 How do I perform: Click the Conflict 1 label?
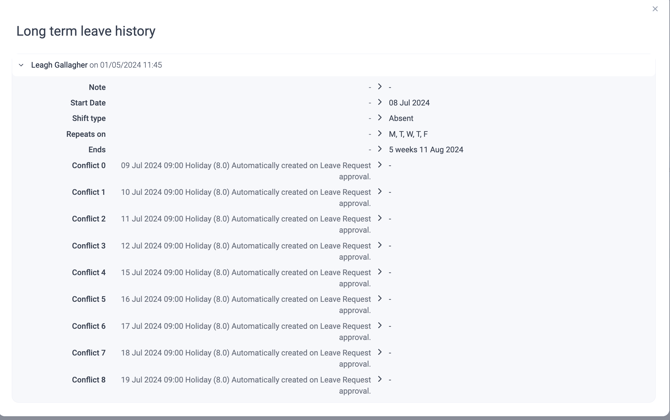[88, 192]
